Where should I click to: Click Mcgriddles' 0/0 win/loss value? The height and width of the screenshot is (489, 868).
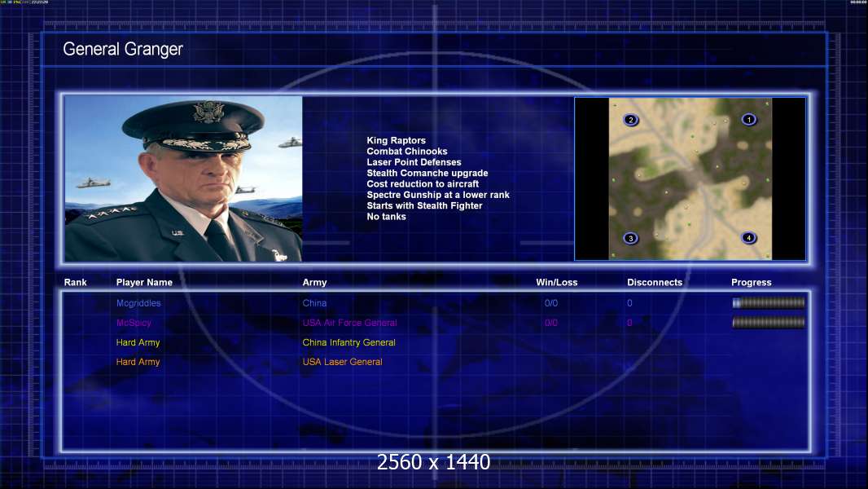tap(550, 303)
